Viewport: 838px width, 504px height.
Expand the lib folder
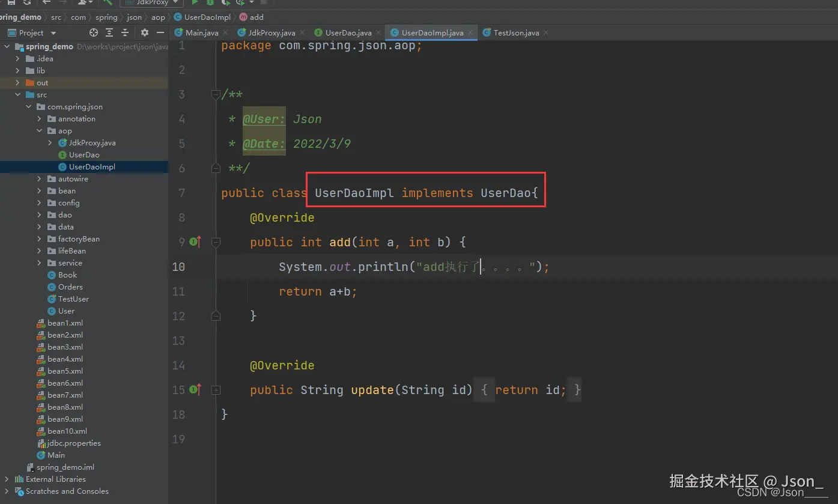pos(18,71)
